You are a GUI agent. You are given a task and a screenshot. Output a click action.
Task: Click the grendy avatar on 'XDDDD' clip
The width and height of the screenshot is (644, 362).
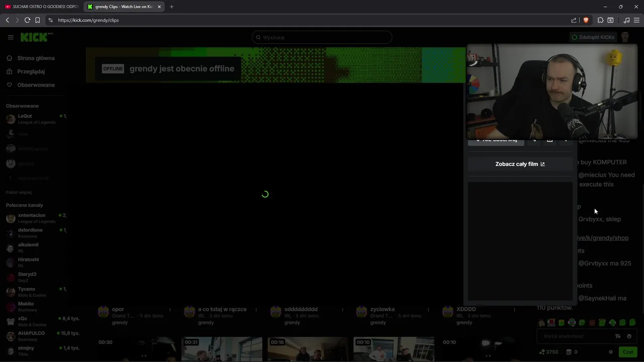(447, 312)
